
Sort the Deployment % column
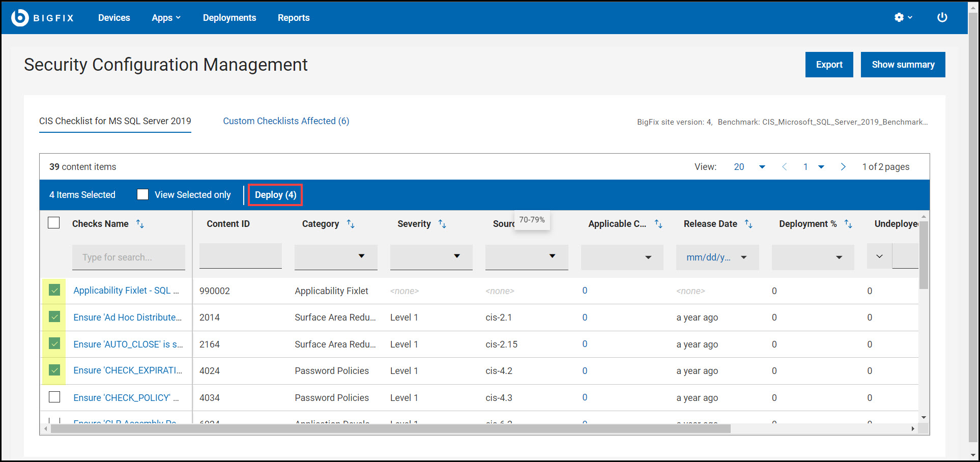pyautogui.click(x=848, y=223)
